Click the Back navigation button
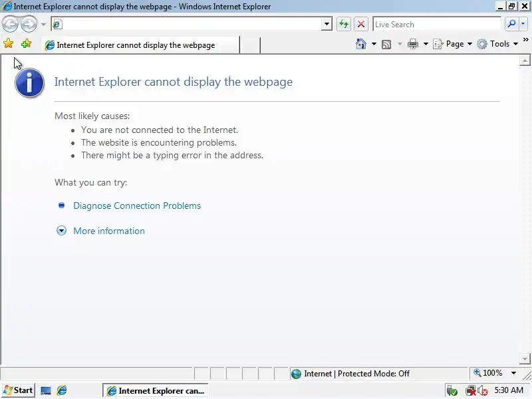Screen dimensions: 532x399 pos(10,24)
